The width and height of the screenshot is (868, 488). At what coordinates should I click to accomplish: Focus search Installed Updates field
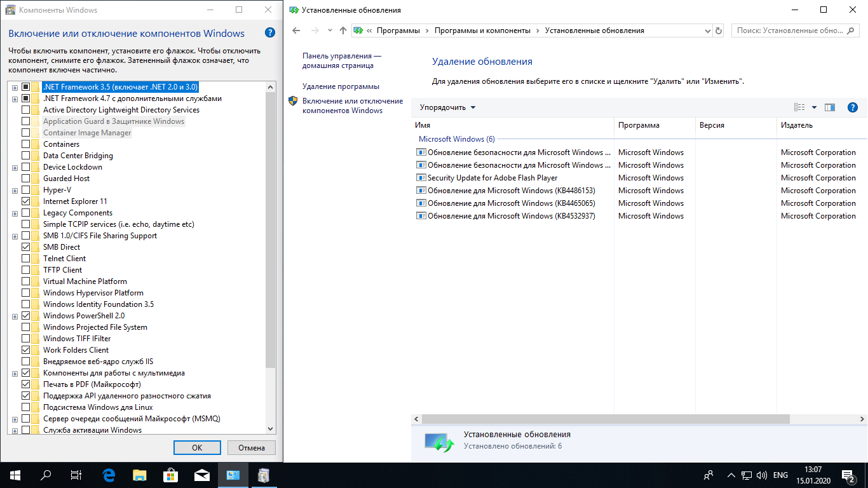click(x=796, y=30)
